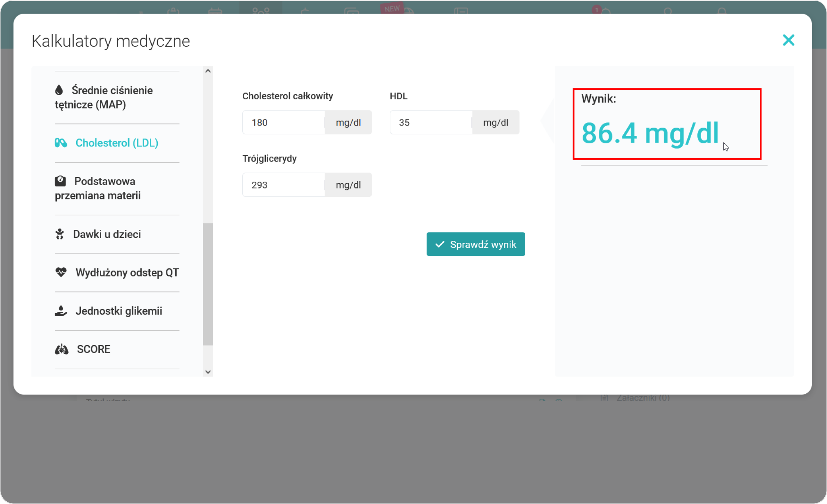Screen dimensions: 827x504
Task: Click the lungs icon beside SCORE
Action: tap(61, 349)
